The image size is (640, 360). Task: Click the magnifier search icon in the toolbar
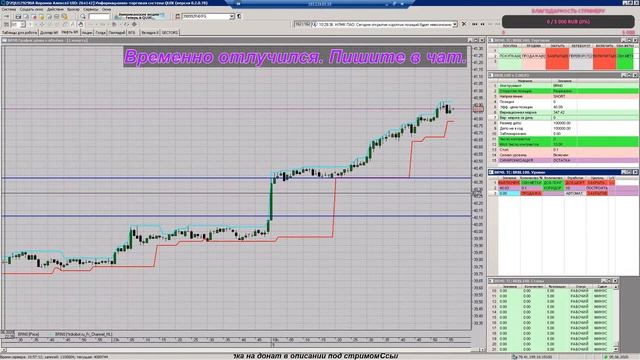tap(83, 16)
